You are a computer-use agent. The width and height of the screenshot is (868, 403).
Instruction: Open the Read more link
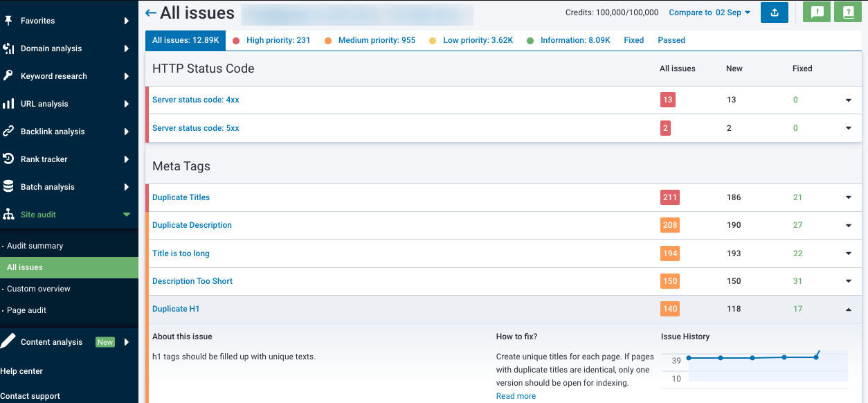pos(516,396)
